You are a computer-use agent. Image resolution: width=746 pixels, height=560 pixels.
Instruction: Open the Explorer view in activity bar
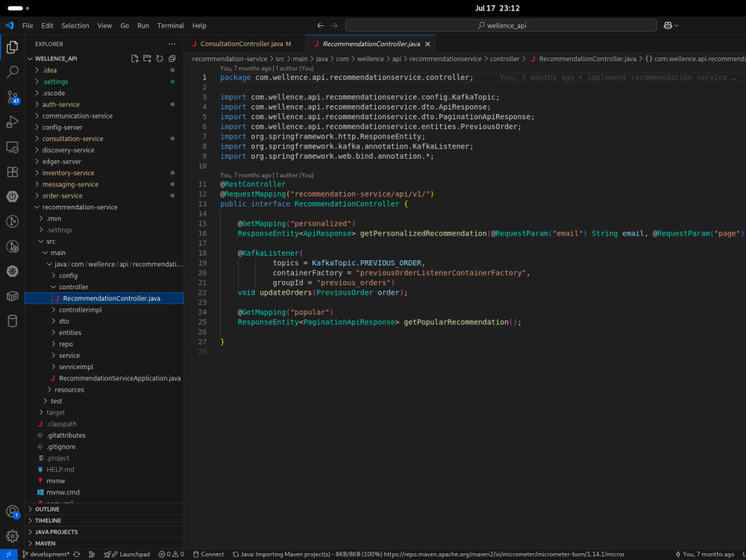(x=13, y=47)
